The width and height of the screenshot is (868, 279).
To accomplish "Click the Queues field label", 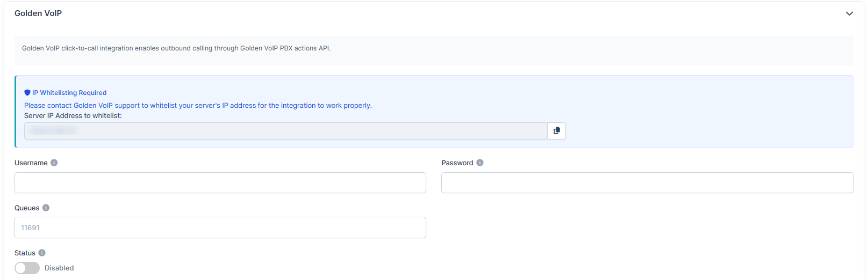I will pos(27,208).
